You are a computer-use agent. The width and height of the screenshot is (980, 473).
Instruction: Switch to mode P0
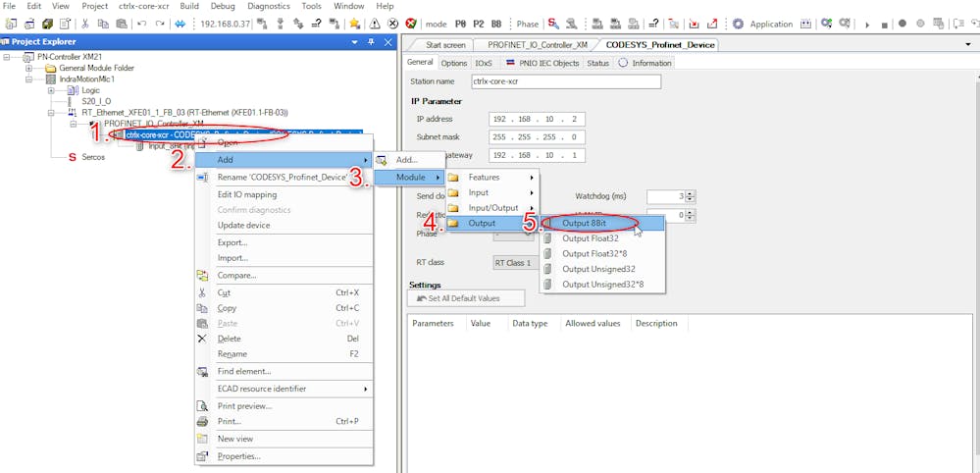coord(461,24)
